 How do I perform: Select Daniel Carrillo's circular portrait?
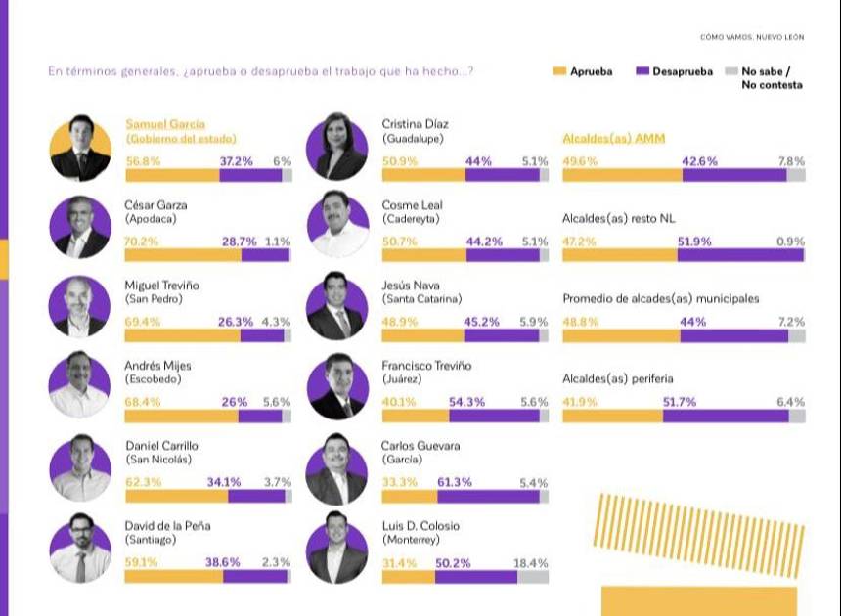80,467
